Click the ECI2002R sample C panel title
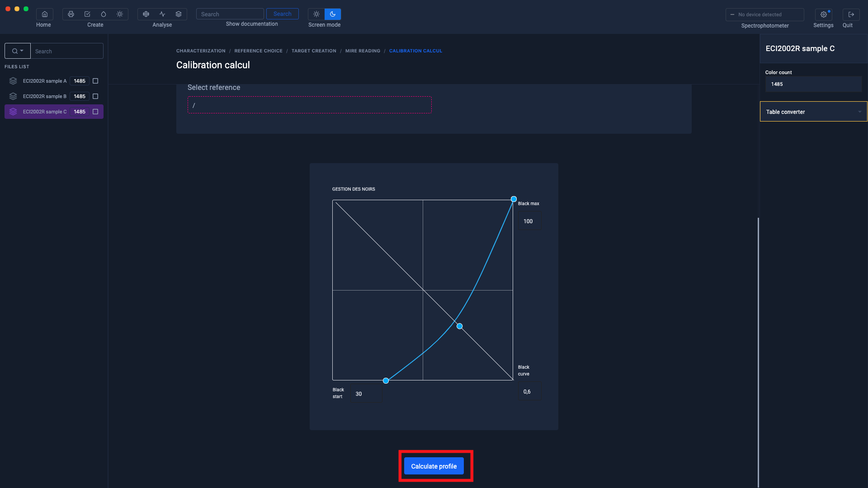This screenshot has height=488, width=868. 800,48
